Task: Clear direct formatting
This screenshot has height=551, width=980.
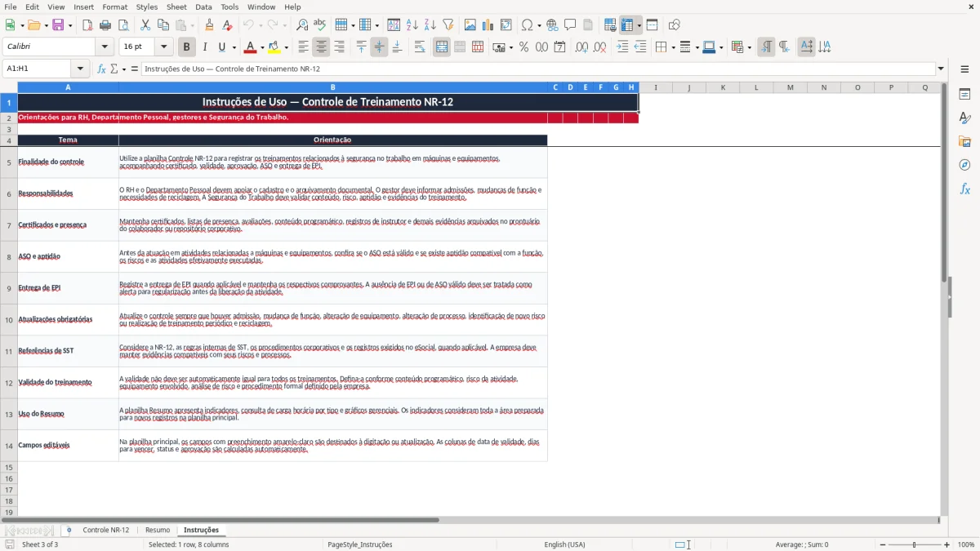Action: click(227, 25)
